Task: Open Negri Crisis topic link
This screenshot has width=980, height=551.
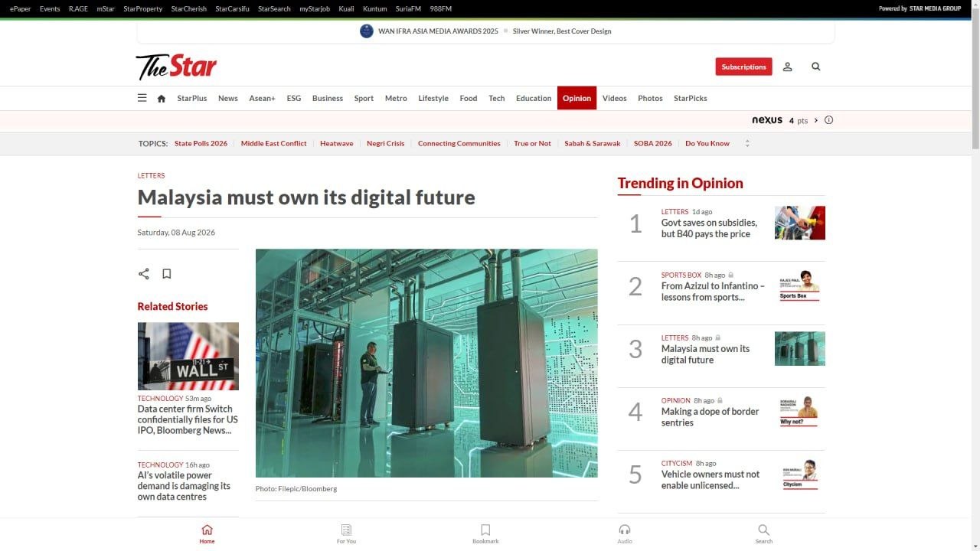Action: pos(386,143)
